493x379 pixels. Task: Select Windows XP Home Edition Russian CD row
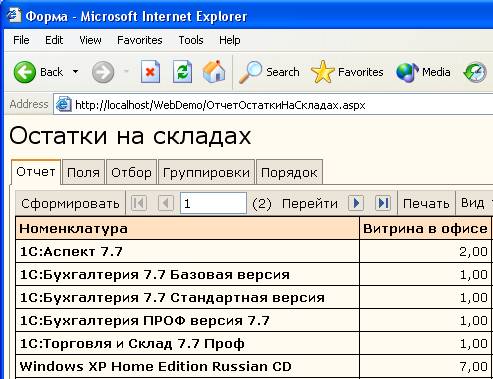tap(187, 366)
